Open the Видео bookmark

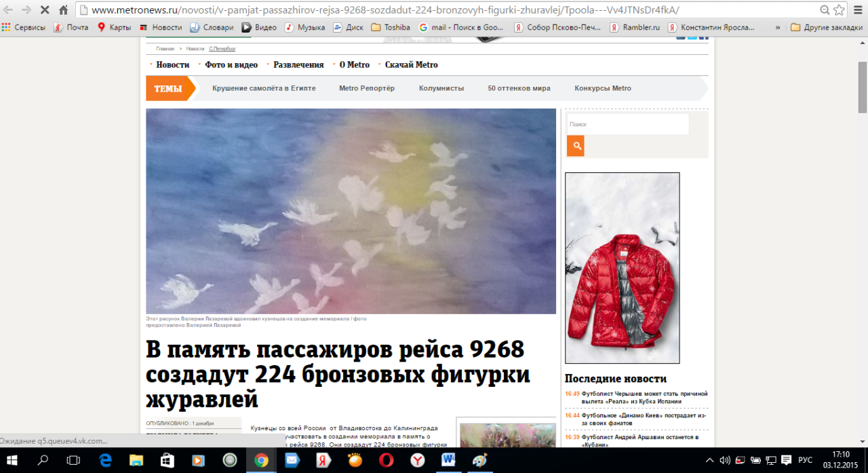pyautogui.click(x=259, y=28)
